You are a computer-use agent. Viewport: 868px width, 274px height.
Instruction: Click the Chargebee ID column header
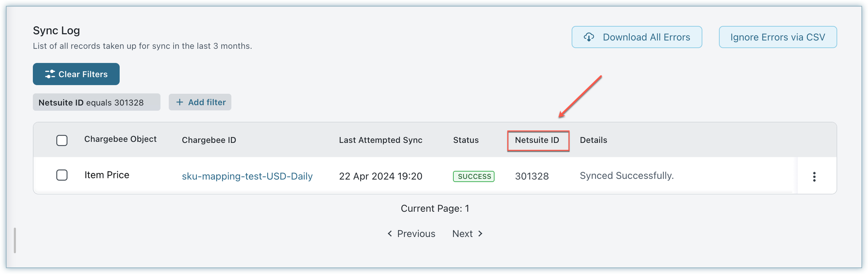point(209,140)
